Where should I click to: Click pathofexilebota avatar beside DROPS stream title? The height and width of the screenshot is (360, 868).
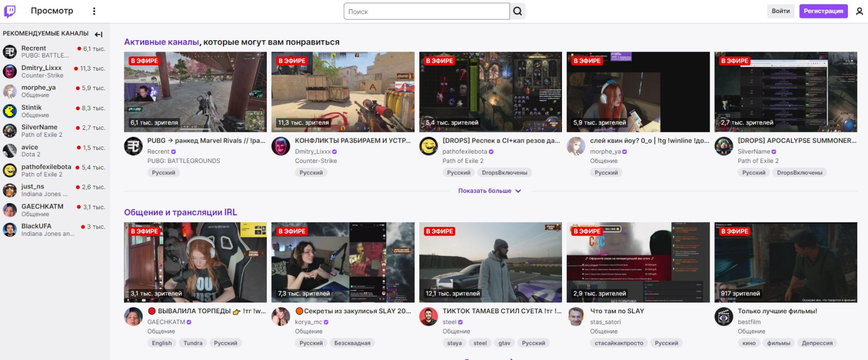[x=429, y=146]
